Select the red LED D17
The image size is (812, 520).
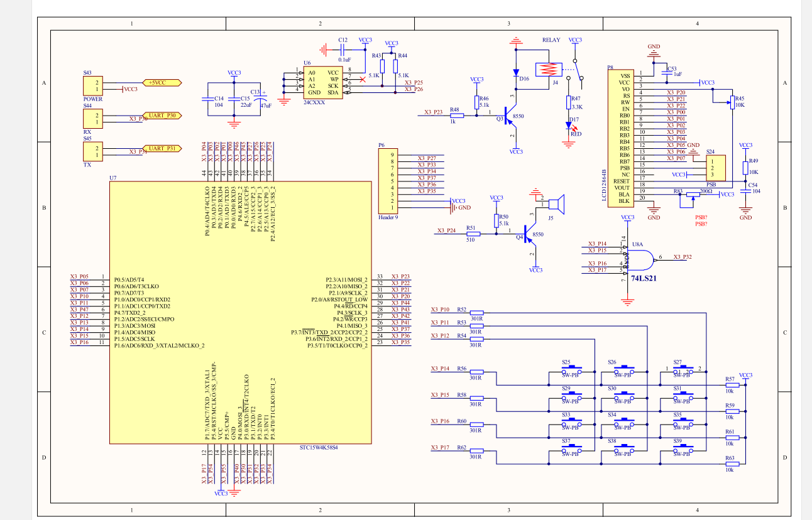(569, 126)
